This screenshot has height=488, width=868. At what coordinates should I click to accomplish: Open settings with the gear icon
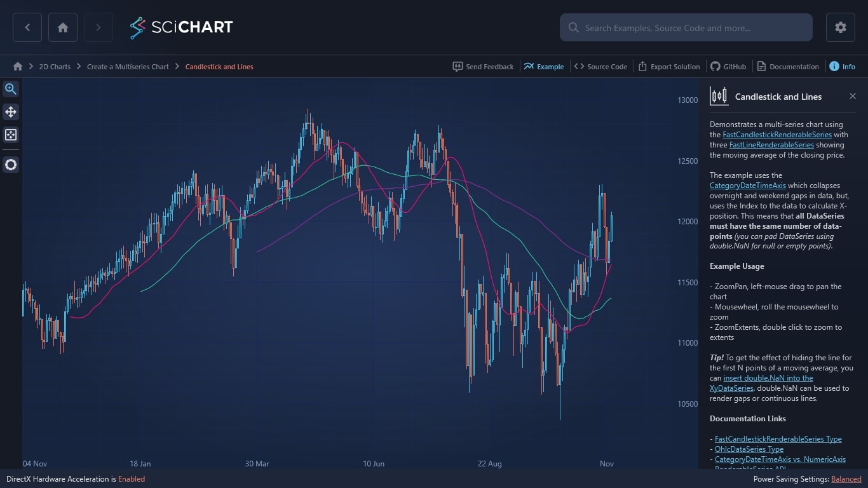click(x=840, y=27)
